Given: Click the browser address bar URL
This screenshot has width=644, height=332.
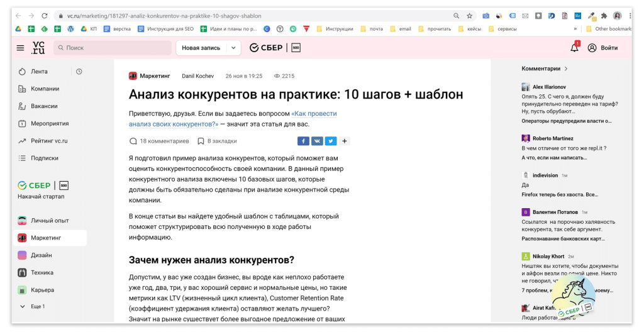Looking at the screenshot, I should point(164,16).
